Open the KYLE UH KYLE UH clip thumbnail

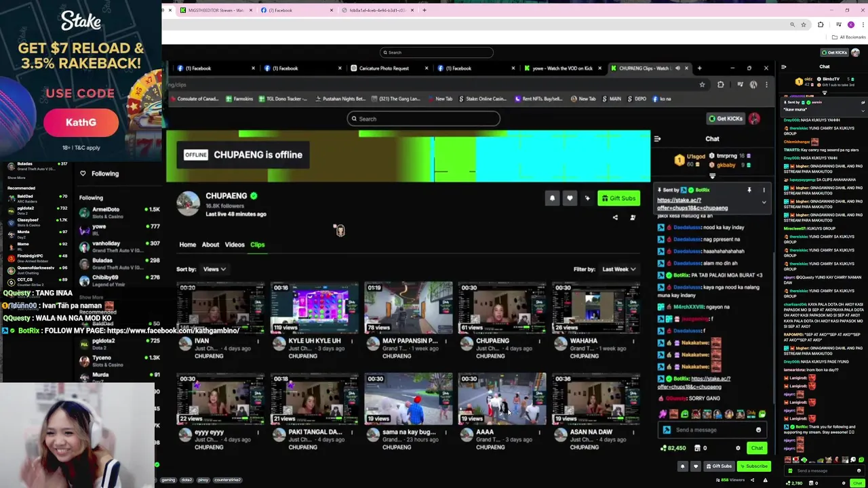click(x=314, y=308)
